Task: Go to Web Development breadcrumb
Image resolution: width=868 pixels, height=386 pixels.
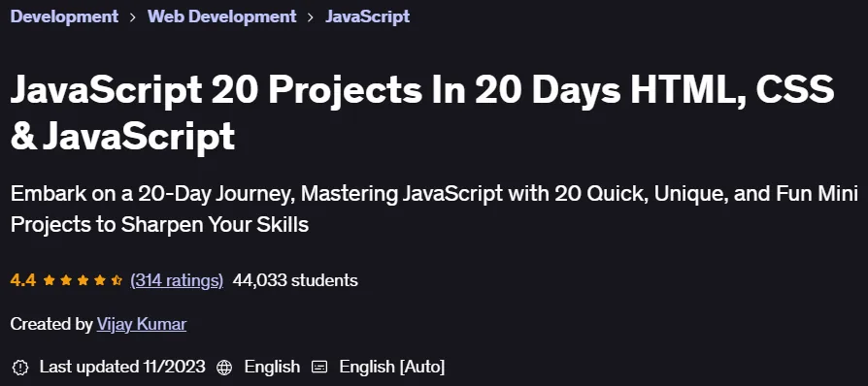Action: coord(222,16)
